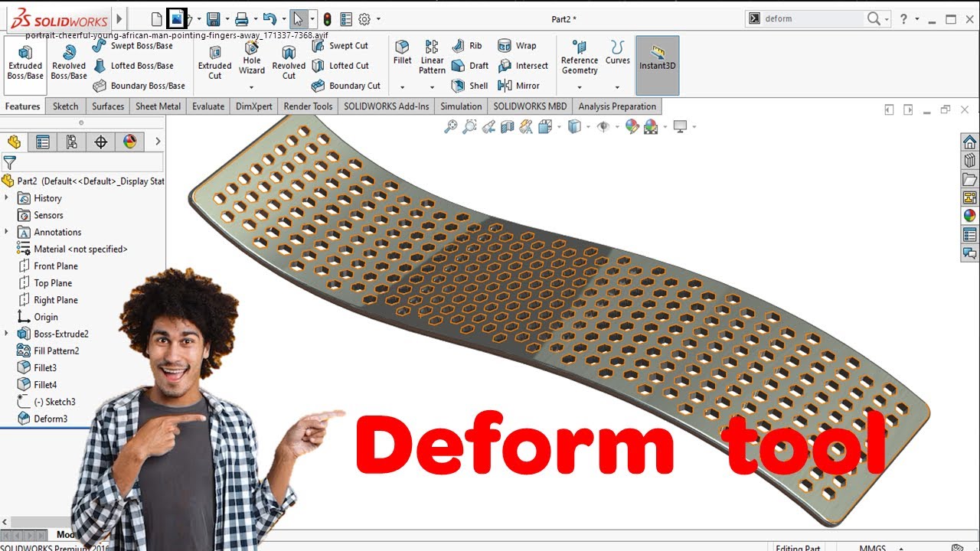Select Boundary Boss/Base feature
The width and height of the screenshot is (980, 551).
click(139, 86)
